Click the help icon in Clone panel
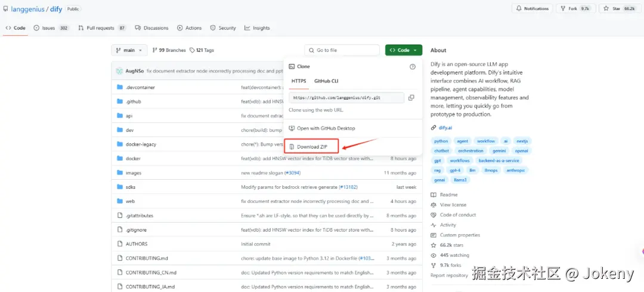Image resolution: width=644 pixels, height=292 pixels. click(413, 67)
